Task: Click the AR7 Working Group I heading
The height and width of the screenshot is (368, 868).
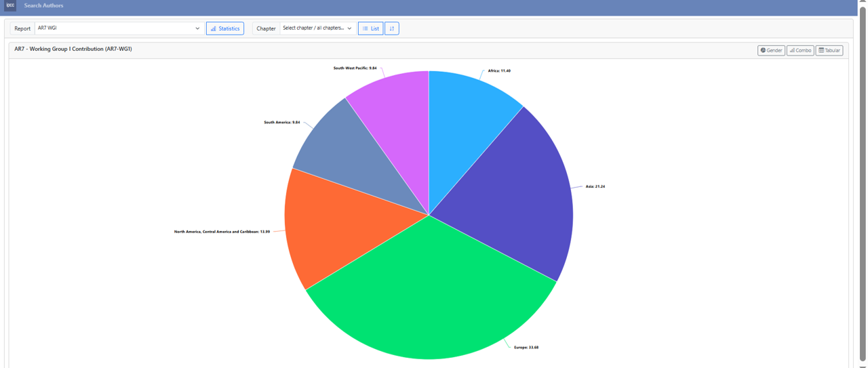Action: pyautogui.click(x=73, y=49)
